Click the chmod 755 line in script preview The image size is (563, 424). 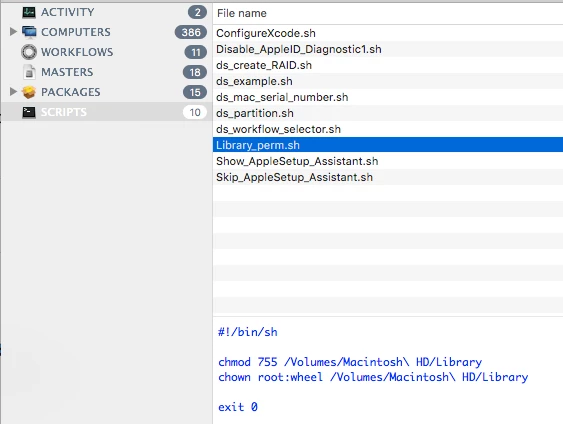350,362
